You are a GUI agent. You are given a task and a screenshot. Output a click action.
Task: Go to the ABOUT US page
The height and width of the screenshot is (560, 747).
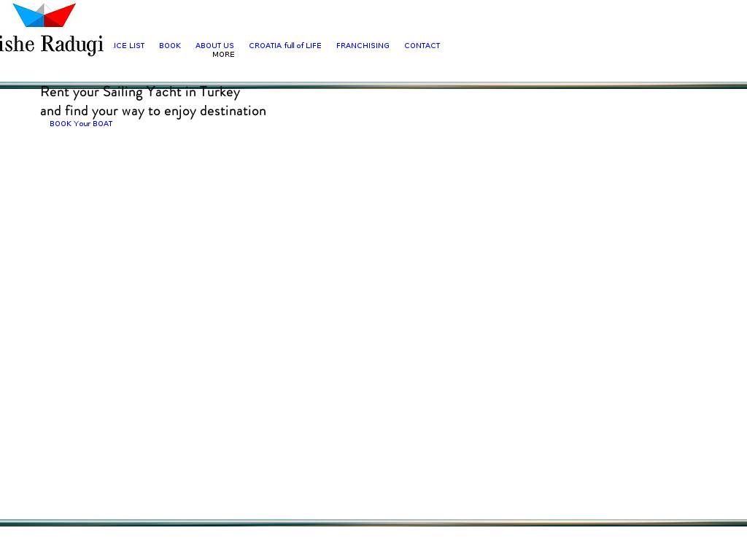pos(214,46)
